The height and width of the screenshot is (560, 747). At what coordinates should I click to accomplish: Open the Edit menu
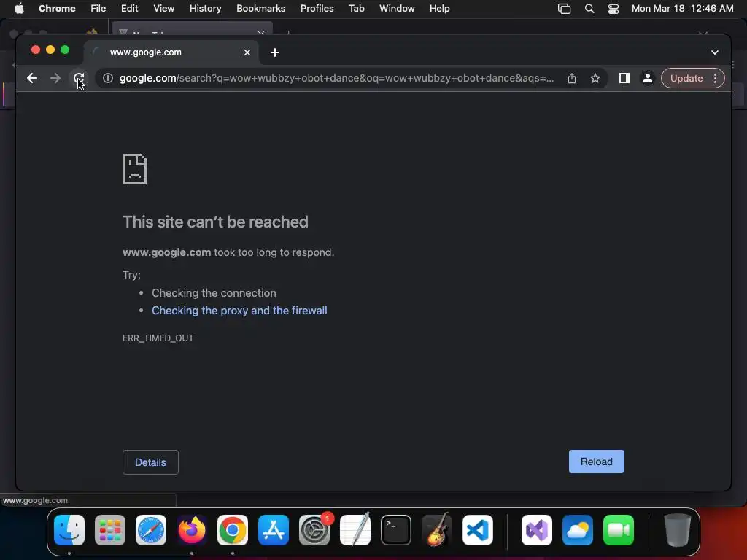click(130, 8)
